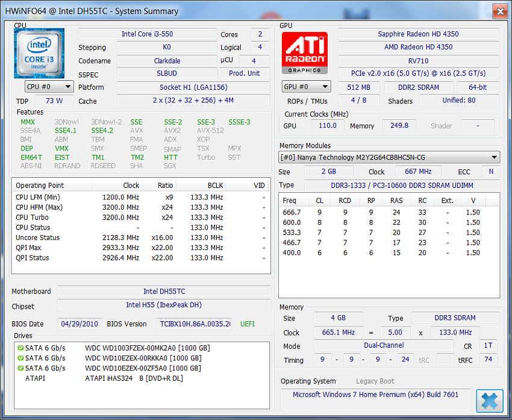
Task: Click the Sapphire Radeon HD 4350 field
Action: (x=419, y=34)
